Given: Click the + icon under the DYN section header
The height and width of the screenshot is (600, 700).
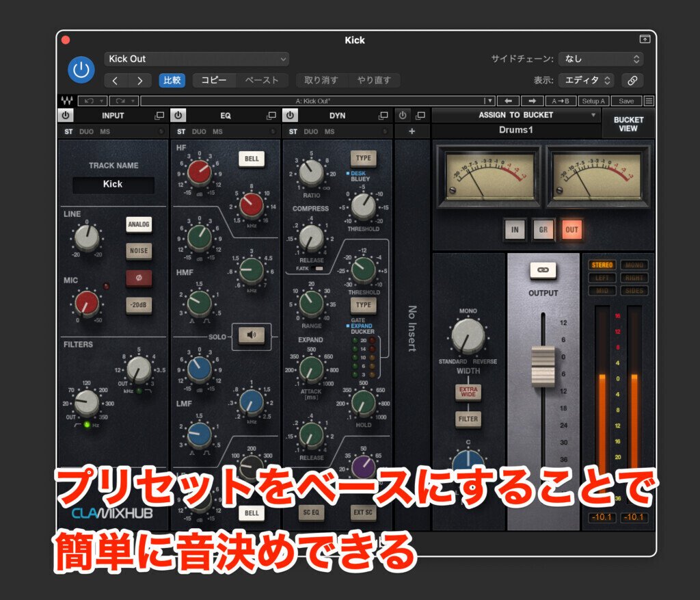Looking at the screenshot, I should [412, 130].
